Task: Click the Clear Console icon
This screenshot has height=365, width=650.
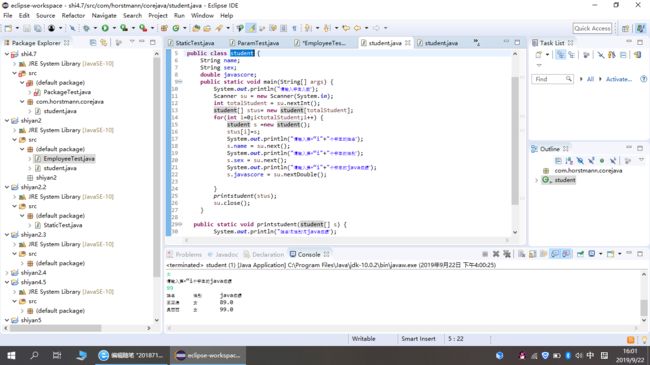Action: point(521,254)
